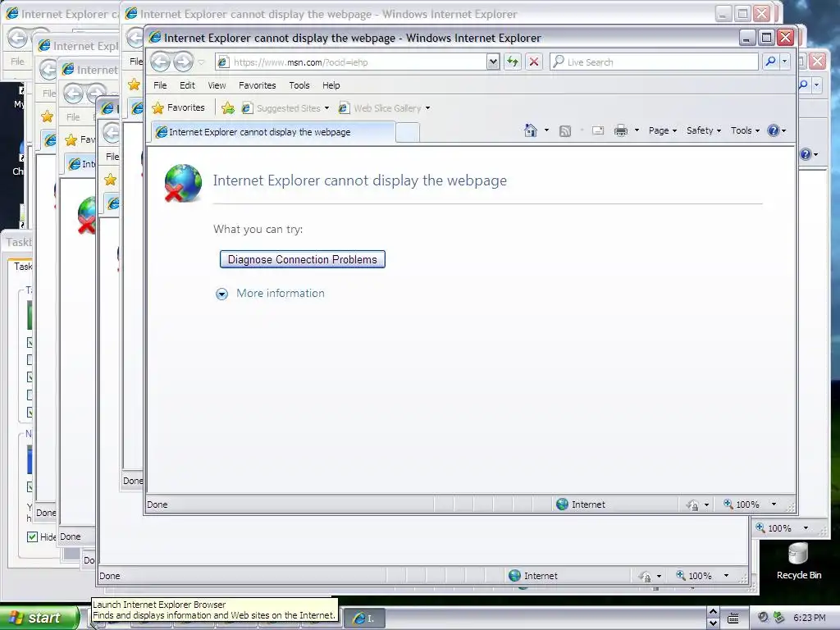Image resolution: width=840 pixels, height=630 pixels.
Task: Click the Protected Mode lock icon in the front status bar
Action: (x=692, y=504)
